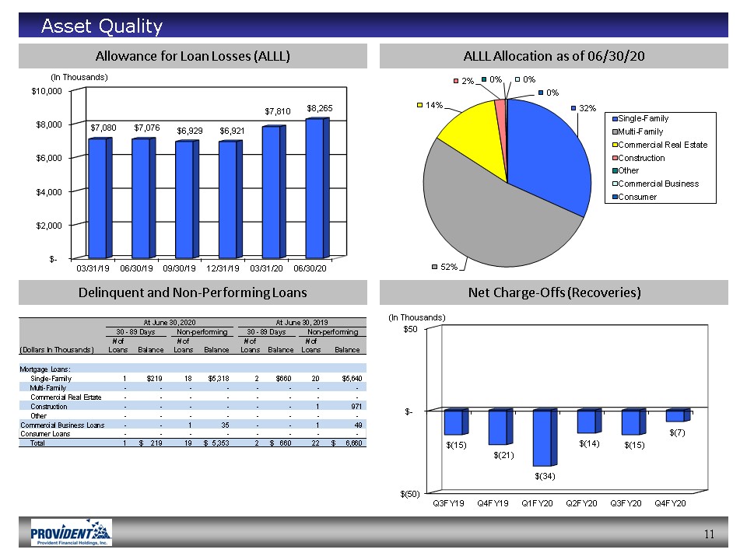747x560 pixels.
Task: Click the $6,921 value label
Action: click(x=232, y=131)
